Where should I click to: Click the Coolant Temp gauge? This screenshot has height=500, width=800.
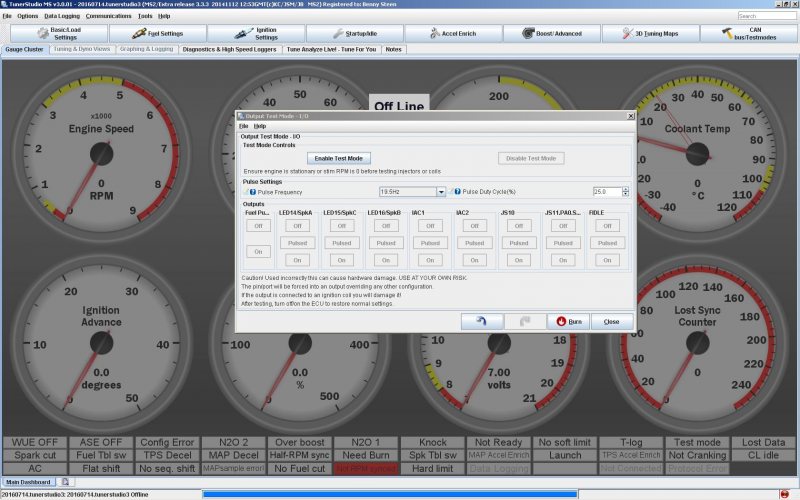pos(697,155)
